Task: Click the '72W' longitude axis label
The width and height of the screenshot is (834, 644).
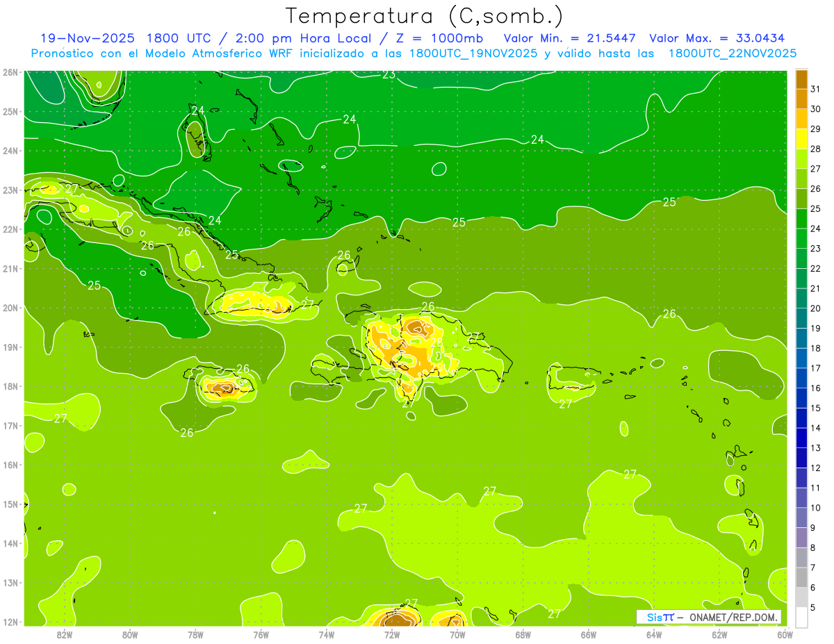Action: coord(392,634)
